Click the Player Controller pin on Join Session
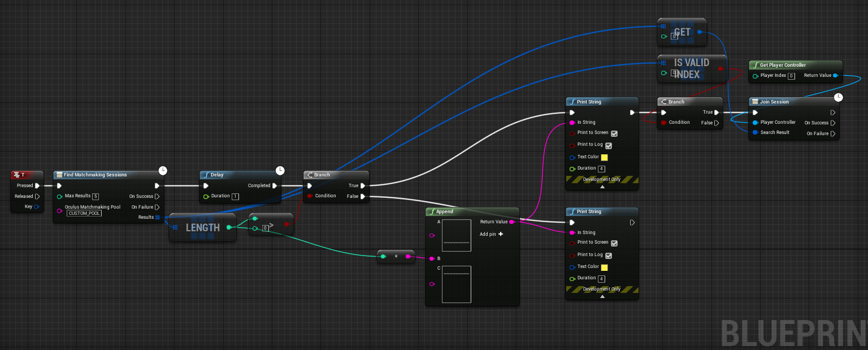868x350 pixels. pyautogui.click(x=755, y=123)
